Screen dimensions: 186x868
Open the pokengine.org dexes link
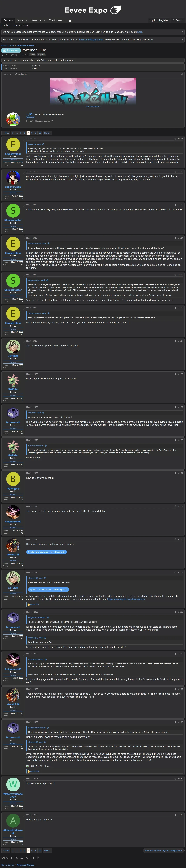126,599
